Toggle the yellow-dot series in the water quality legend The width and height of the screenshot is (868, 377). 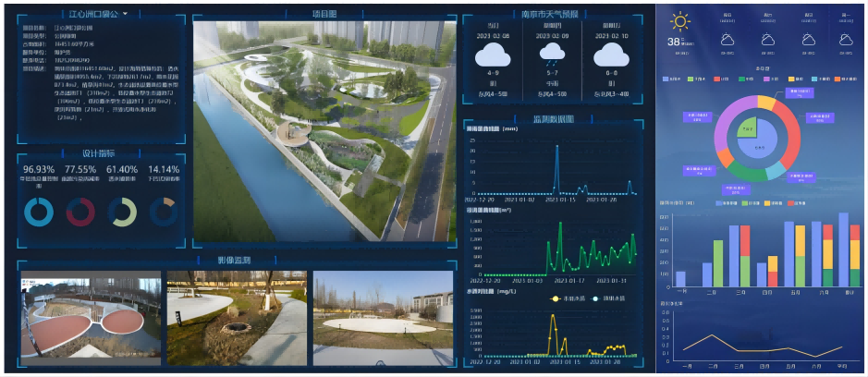(565, 298)
